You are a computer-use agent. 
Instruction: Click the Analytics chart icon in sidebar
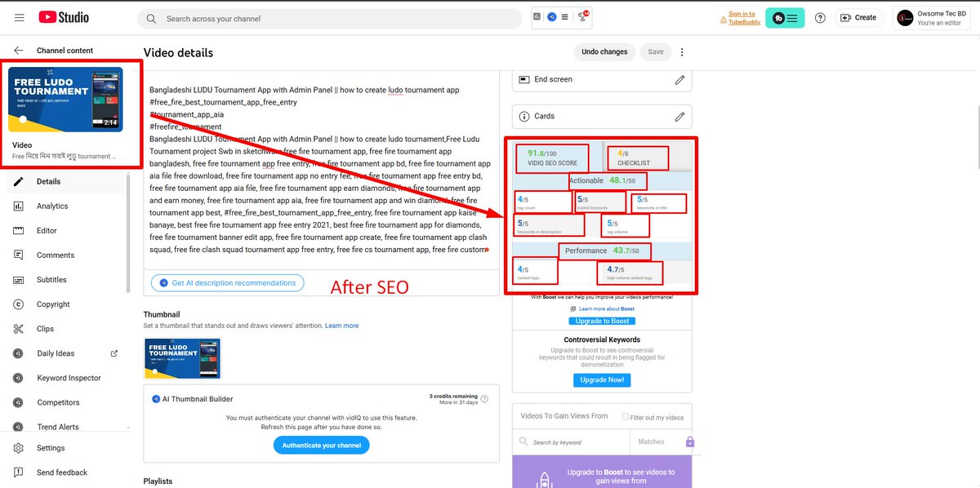click(x=19, y=206)
